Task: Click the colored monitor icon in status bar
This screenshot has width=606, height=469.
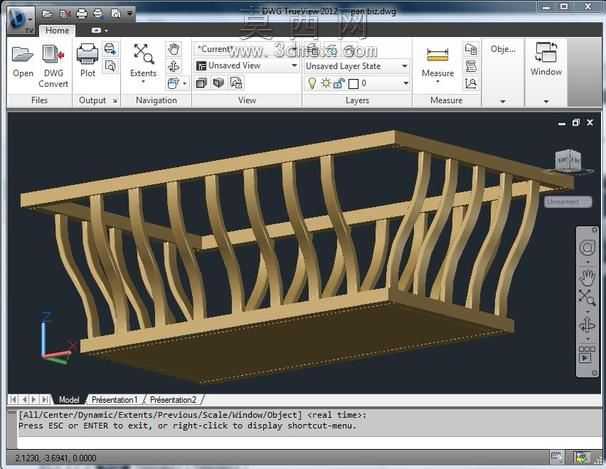Action: pos(581,458)
